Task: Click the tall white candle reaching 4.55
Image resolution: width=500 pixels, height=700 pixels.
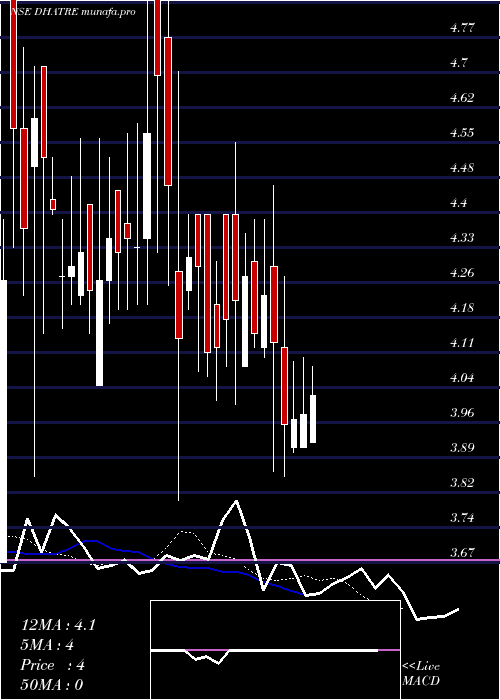Action: (147, 186)
